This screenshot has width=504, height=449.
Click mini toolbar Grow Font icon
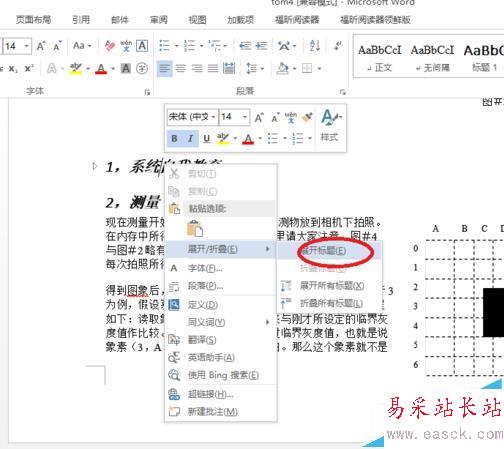259,117
